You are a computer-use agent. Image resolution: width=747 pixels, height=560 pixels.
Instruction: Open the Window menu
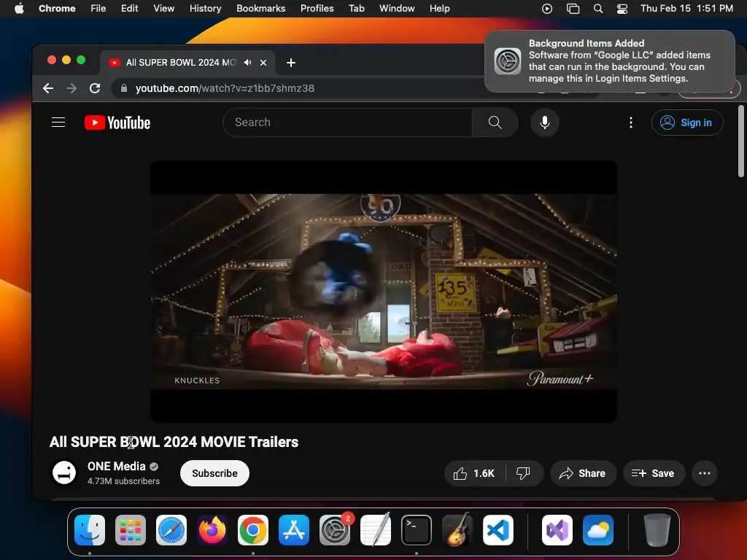397,8
